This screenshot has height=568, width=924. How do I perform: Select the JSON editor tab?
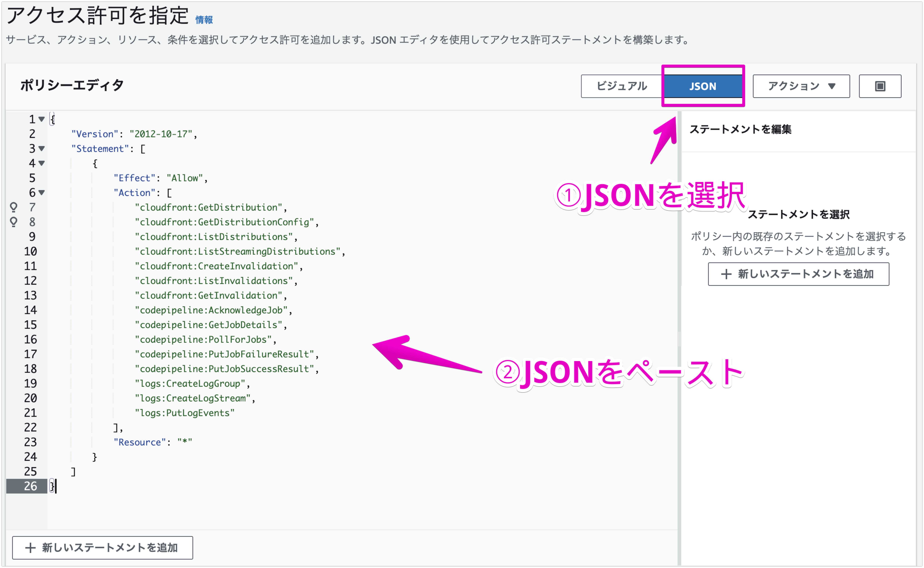click(x=703, y=86)
